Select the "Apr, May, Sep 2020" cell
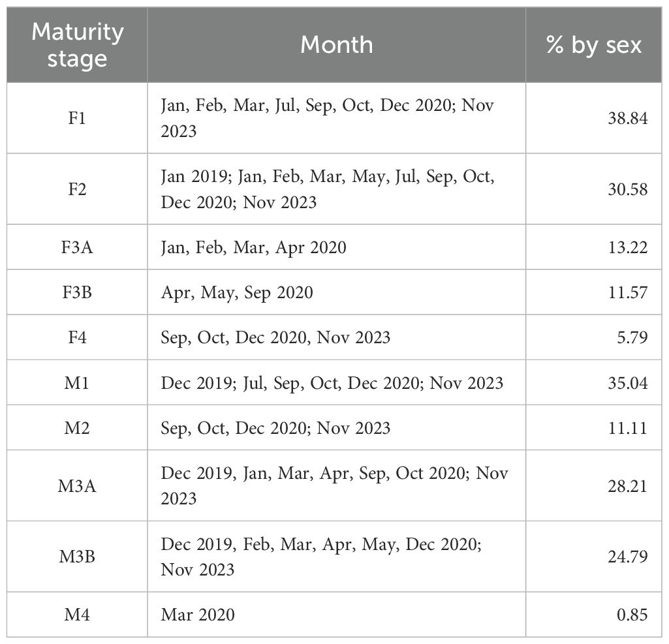The height and width of the screenshot is (644, 669). tap(237, 292)
